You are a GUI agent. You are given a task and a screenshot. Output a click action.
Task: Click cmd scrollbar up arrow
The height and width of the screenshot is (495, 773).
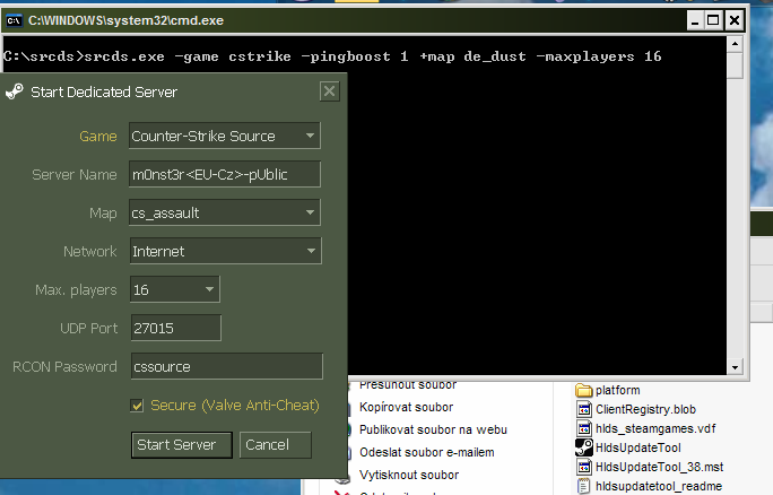[735, 44]
